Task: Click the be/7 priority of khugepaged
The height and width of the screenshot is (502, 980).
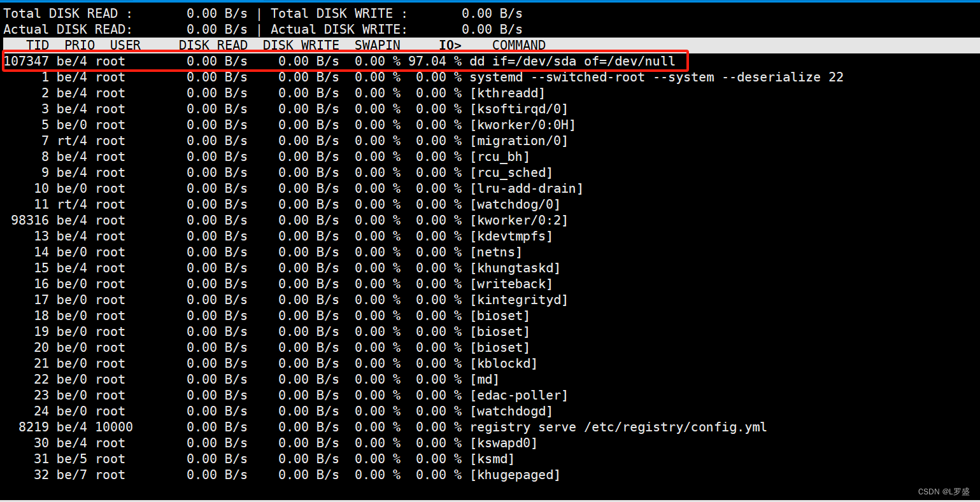Action: 72,475
